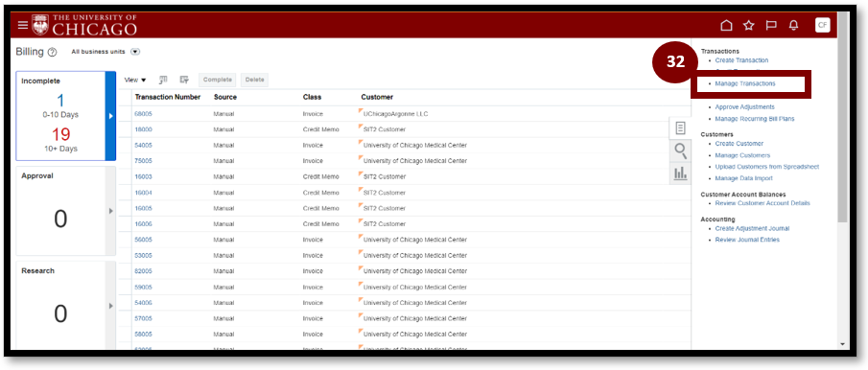Viewport: 868px width, 370px height.
Task: Open the Manage Customers link
Action: 742,155
